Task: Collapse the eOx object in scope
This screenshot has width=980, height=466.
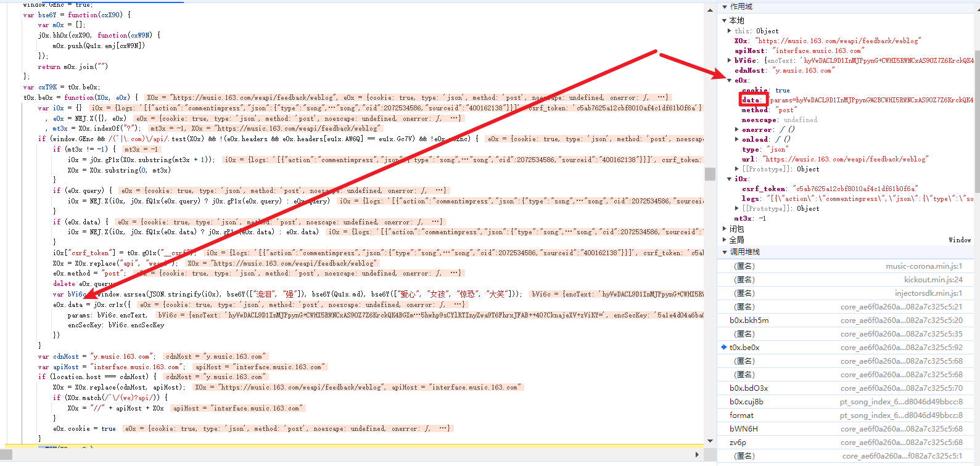Action: [730, 80]
